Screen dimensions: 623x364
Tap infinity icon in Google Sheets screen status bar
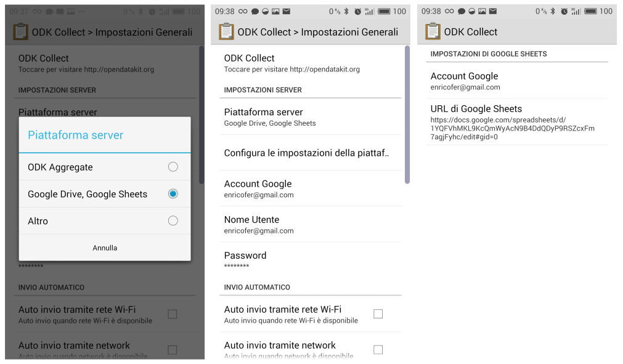(x=449, y=12)
